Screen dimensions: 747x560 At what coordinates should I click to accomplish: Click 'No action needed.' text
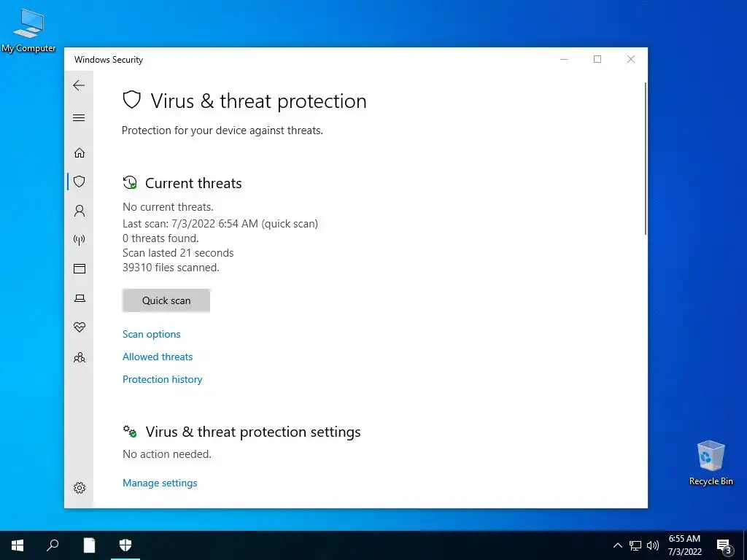coord(167,454)
